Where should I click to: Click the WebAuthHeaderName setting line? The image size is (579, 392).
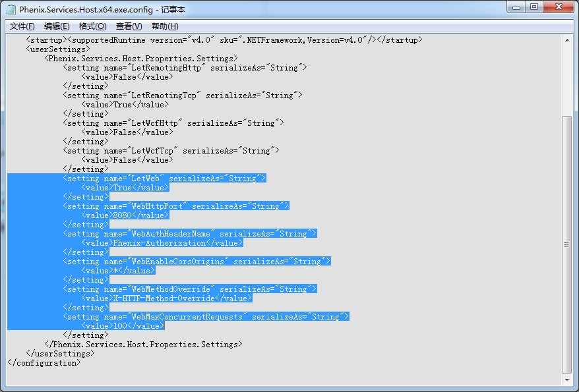pyautogui.click(x=190, y=233)
